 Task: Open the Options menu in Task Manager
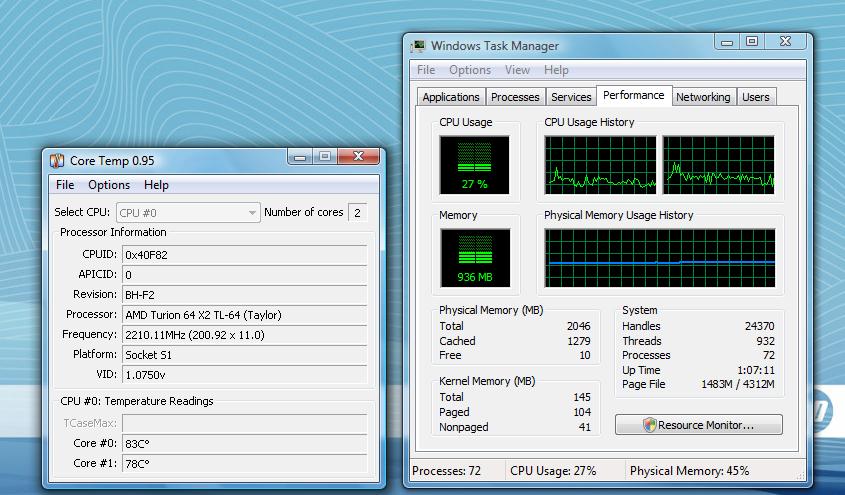coord(470,70)
